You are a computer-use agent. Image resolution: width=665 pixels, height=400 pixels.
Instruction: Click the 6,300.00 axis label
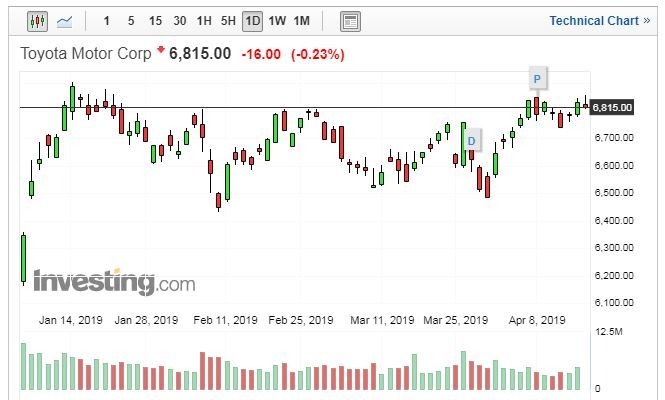(x=614, y=247)
